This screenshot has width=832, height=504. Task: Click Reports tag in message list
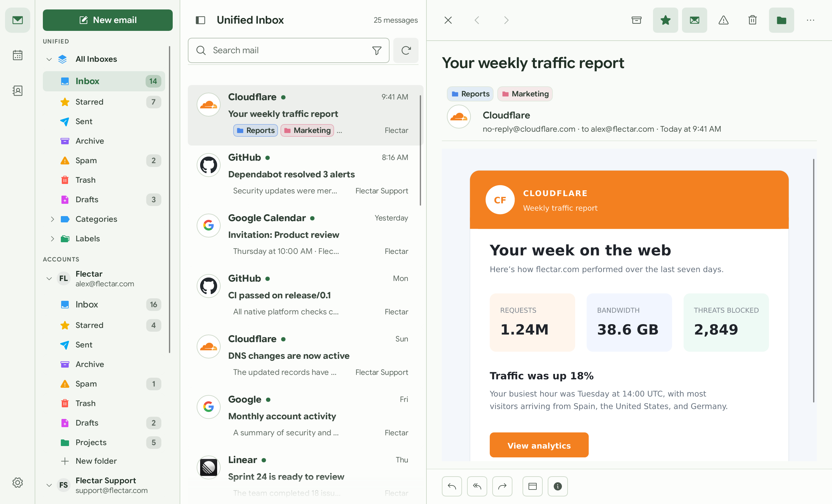[256, 130]
